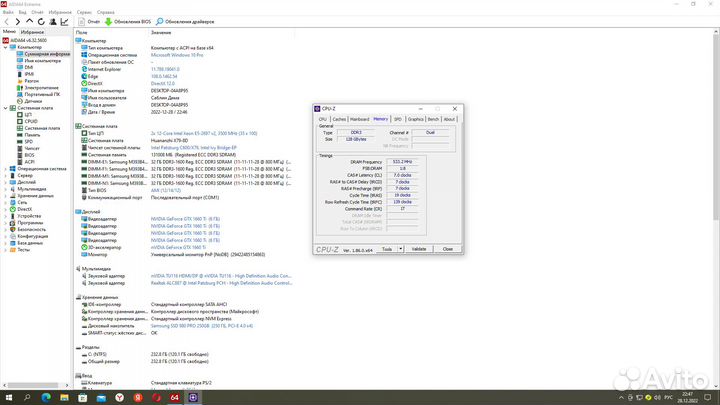Screen dimensions: 720x405
Task: Refresh the AIDA64 page with refresh icon
Action: click(x=41, y=22)
